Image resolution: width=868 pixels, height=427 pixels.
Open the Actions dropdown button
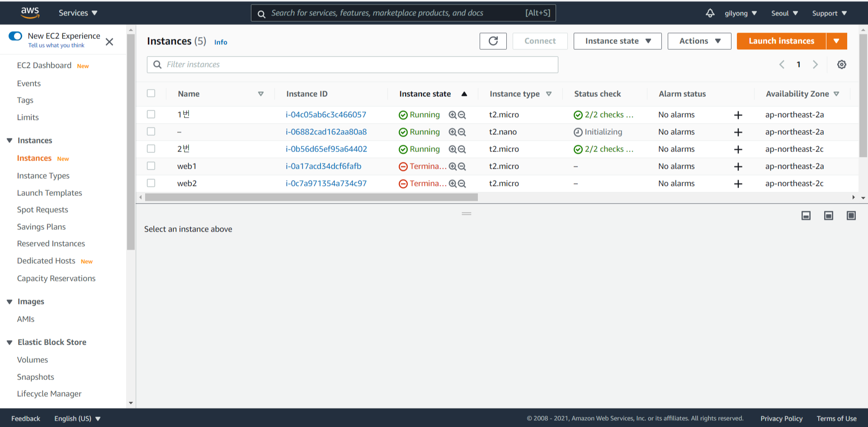click(699, 41)
